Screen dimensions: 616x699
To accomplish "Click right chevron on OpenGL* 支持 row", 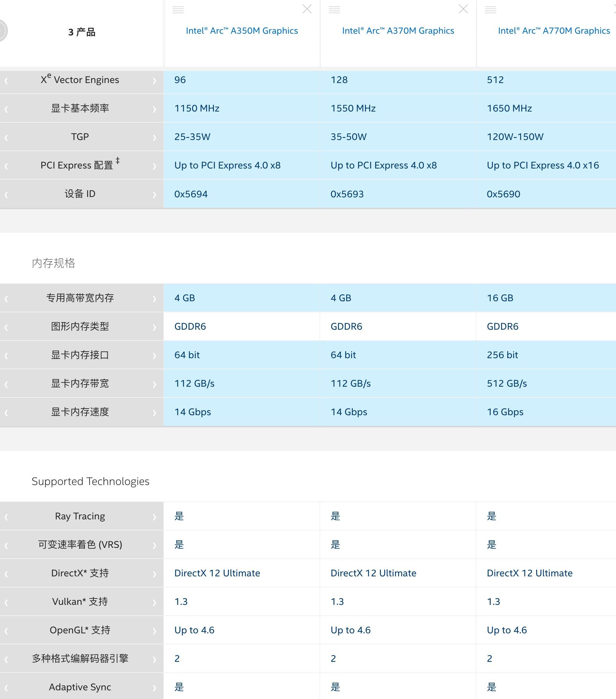I will point(154,631).
